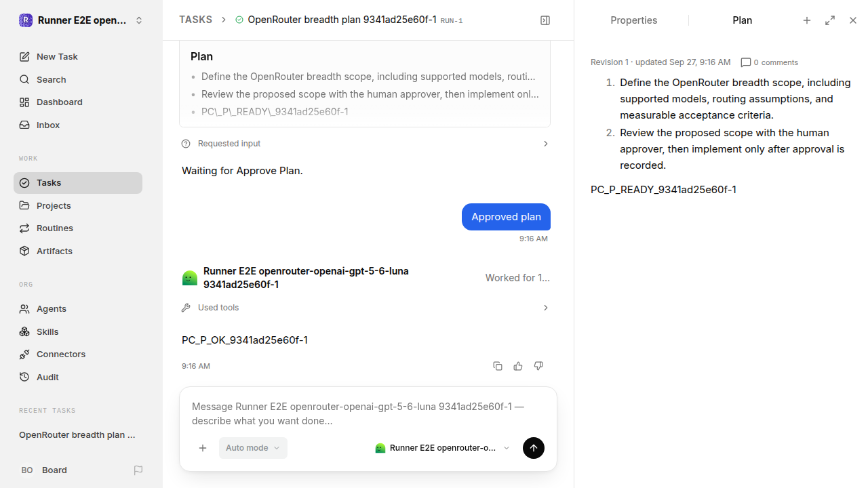This screenshot has width=868, height=488.
Task: Click the New Task sidebar item
Action: pyautogui.click(x=78, y=56)
